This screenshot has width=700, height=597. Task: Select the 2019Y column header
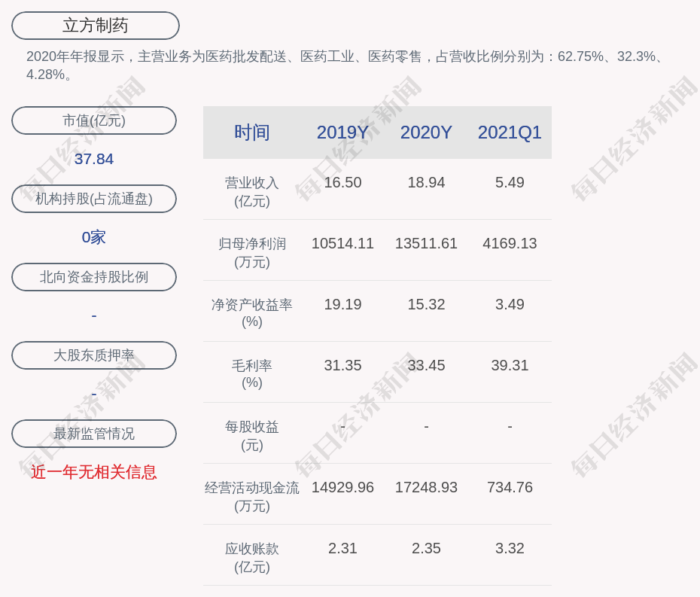coord(342,132)
